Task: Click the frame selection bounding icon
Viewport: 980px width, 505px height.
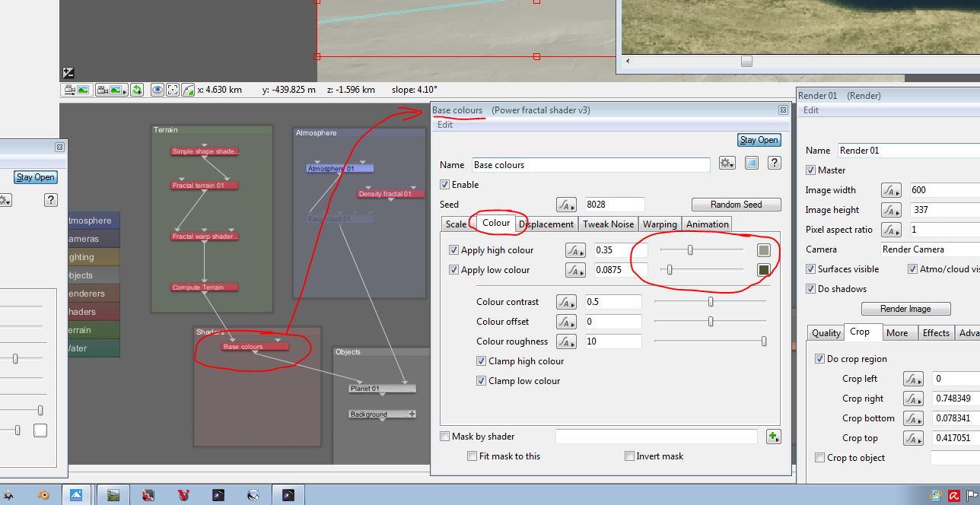Action: pyautogui.click(x=173, y=90)
